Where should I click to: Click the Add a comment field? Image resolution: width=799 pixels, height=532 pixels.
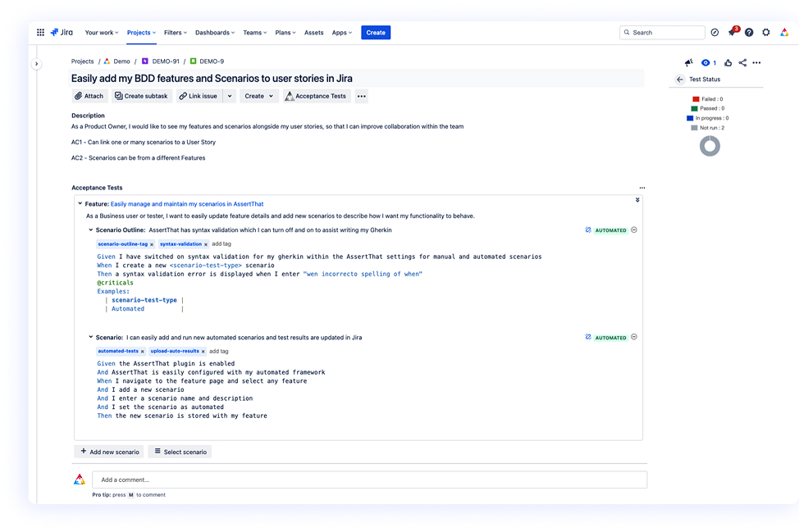pos(369,479)
